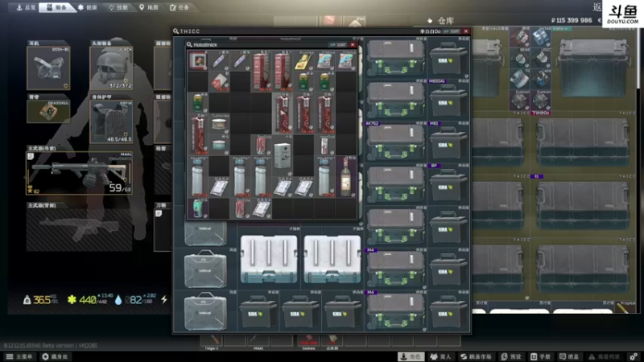Select the active 装备 gear tab
Screen dimensions: 644x362
(x=57, y=7)
